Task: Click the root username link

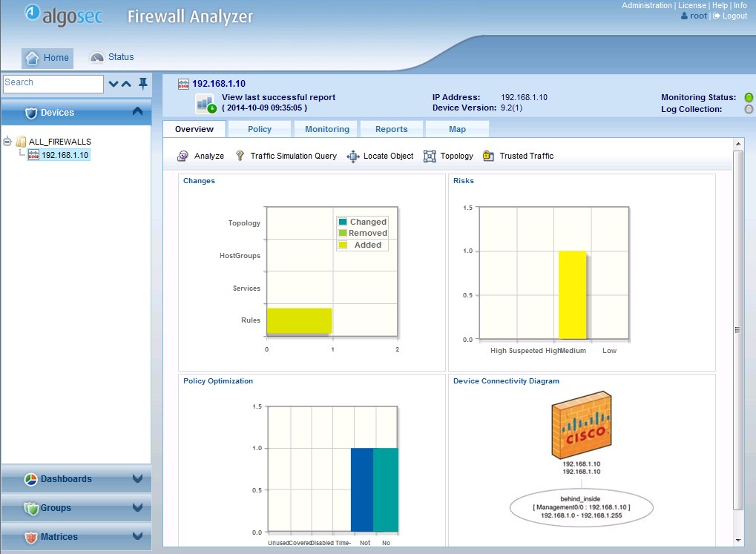Action: 698,16
